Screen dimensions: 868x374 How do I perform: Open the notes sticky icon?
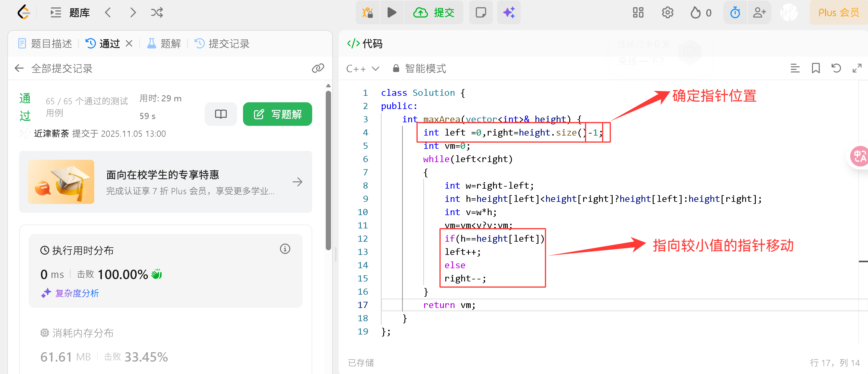pos(480,13)
